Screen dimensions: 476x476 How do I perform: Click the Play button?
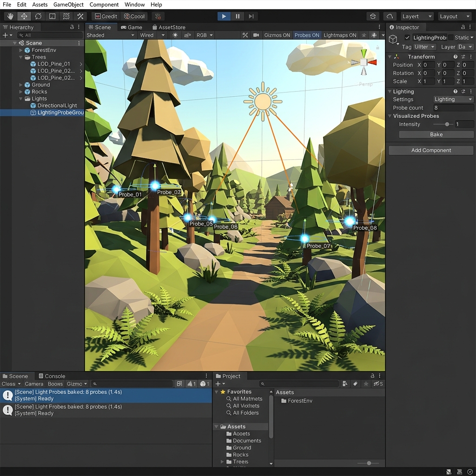click(224, 16)
